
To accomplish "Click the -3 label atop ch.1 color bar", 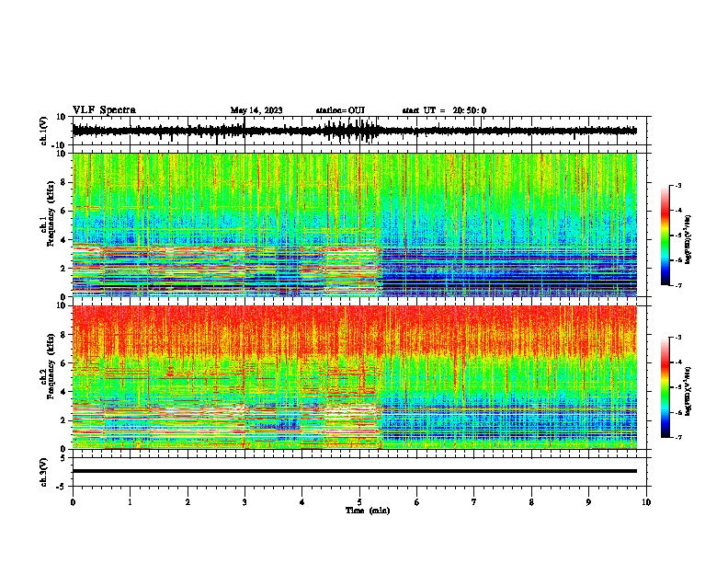I will point(677,185).
